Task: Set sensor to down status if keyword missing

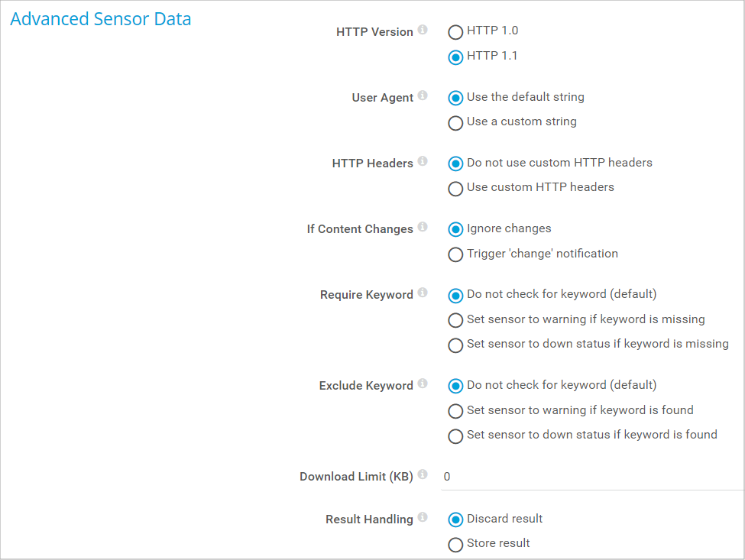Action: click(x=455, y=345)
